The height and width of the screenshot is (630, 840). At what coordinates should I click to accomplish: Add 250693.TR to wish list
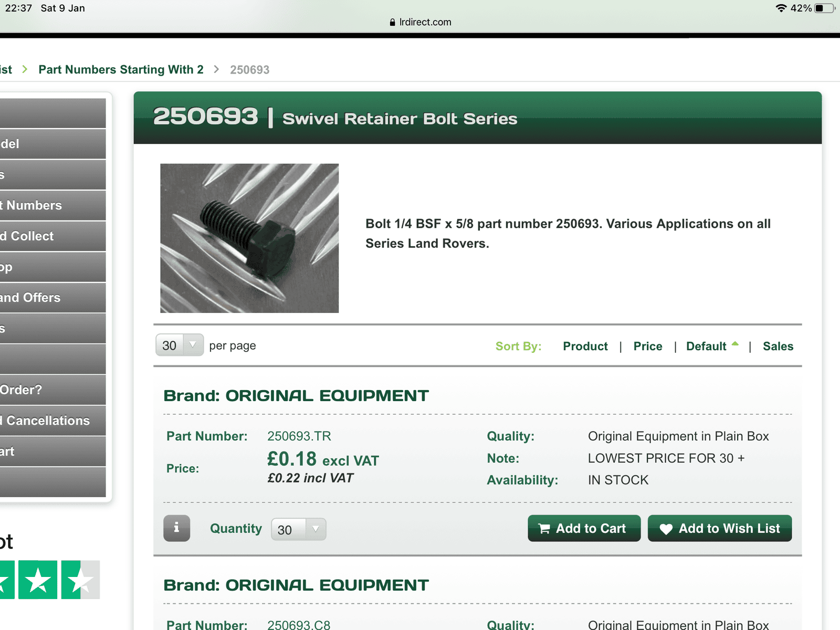point(720,528)
